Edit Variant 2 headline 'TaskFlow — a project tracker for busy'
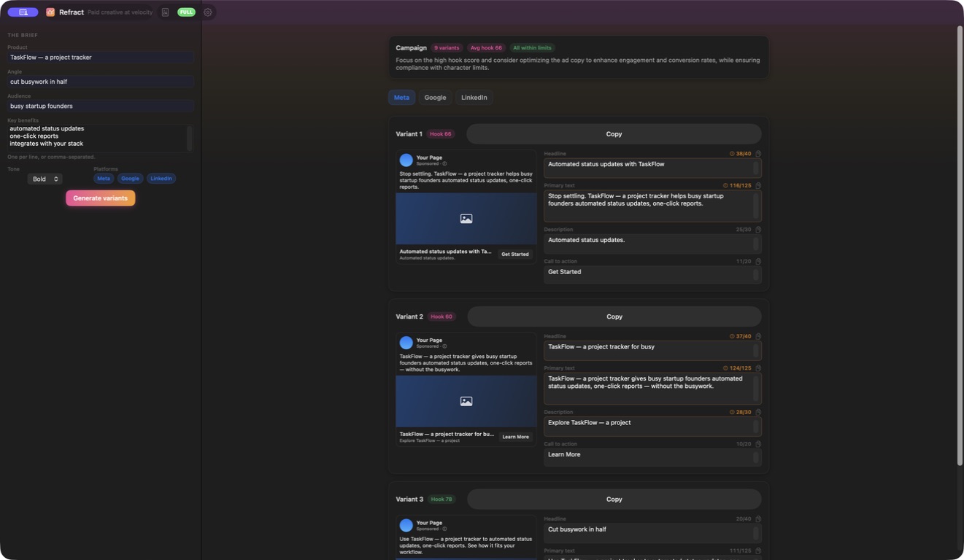 652,351
